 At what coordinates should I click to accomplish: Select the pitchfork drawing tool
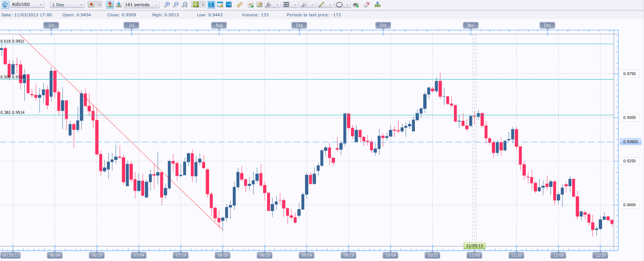coord(269,4)
